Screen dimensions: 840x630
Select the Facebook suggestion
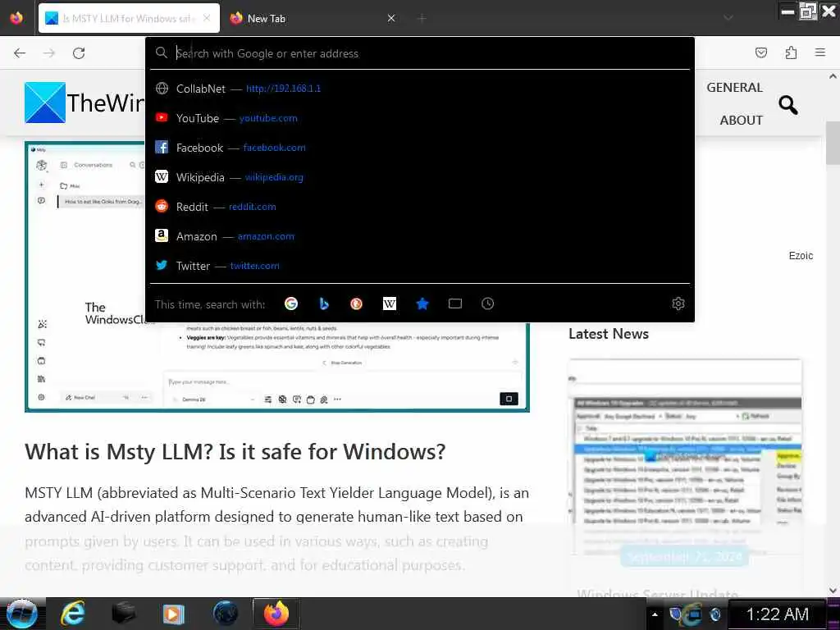pos(420,148)
